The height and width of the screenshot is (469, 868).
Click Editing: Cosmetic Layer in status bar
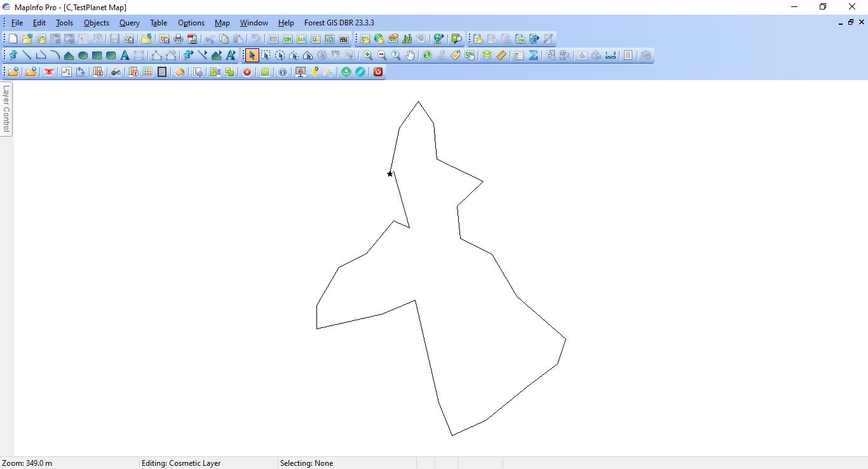click(181, 463)
